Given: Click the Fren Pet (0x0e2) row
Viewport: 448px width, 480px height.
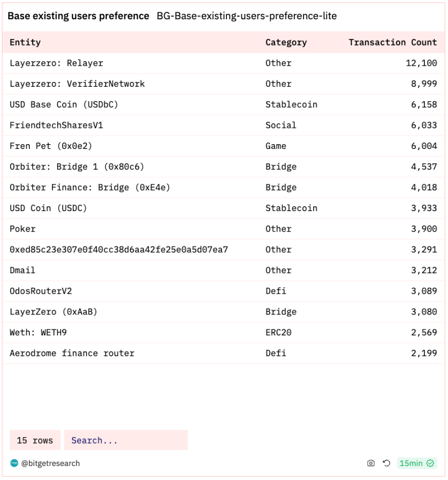Looking at the screenshot, I should tap(224, 146).
